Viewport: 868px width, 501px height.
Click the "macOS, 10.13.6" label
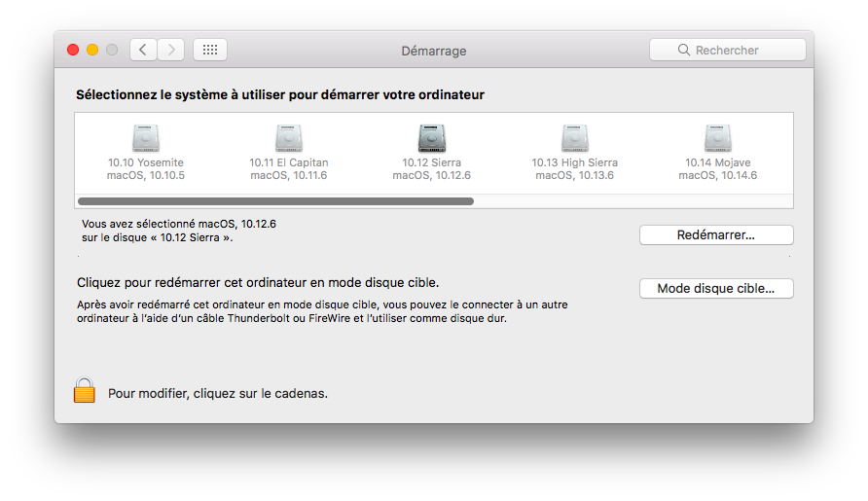pos(574,175)
